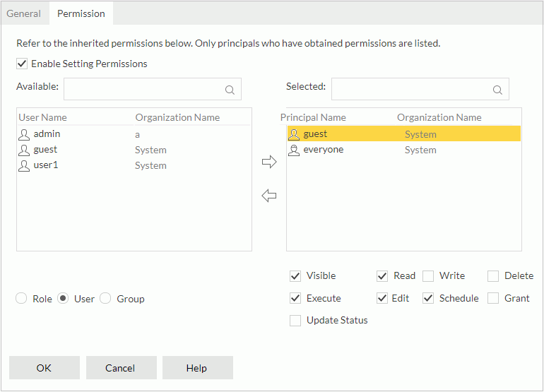Click the guest icon in highlighted Selected row
This screenshot has width=544, height=392.
pyautogui.click(x=294, y=134)
